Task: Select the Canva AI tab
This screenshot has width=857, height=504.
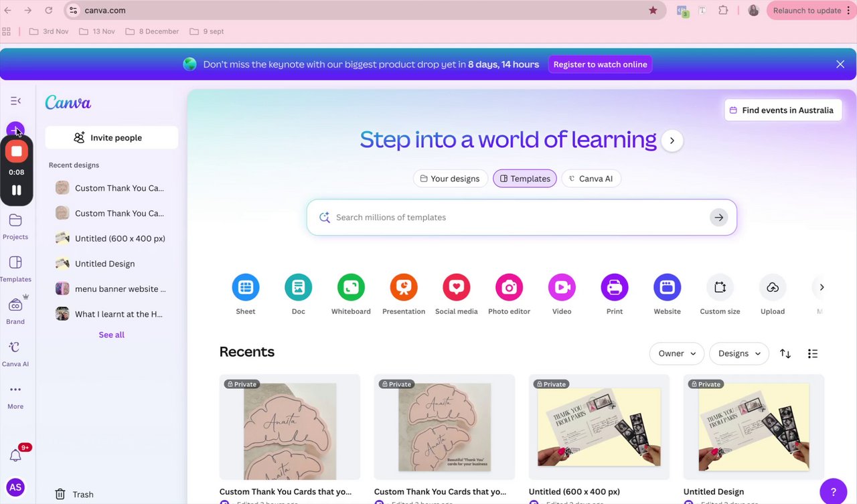Action: coord(591,179)
